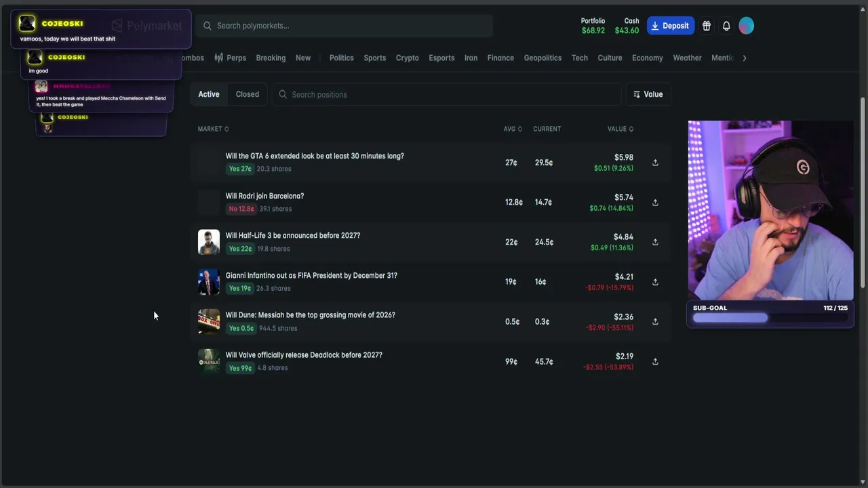Open the Perps category
The image size is (868, 488).
tap(230, 58)
